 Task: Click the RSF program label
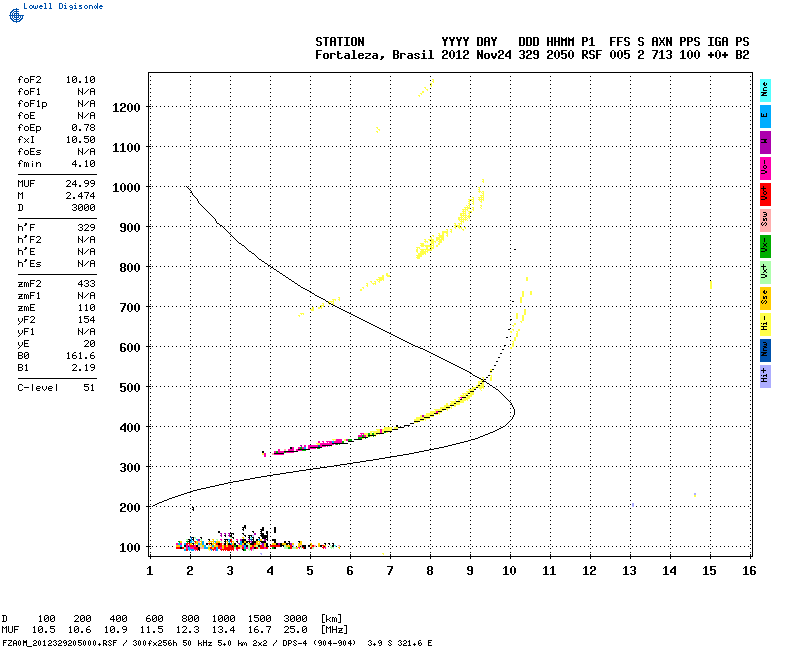click(591, 55)
